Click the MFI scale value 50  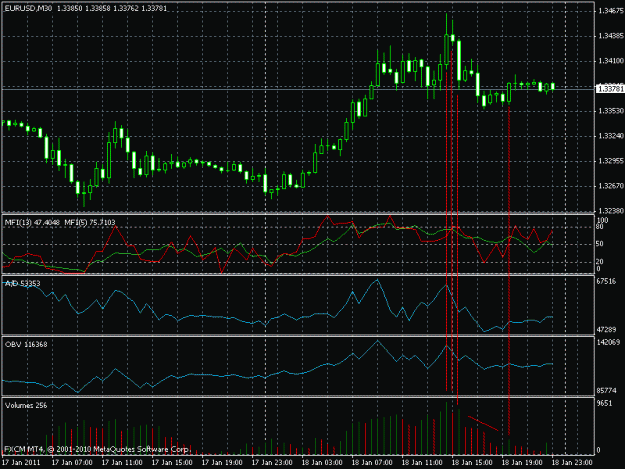point(600,244)
